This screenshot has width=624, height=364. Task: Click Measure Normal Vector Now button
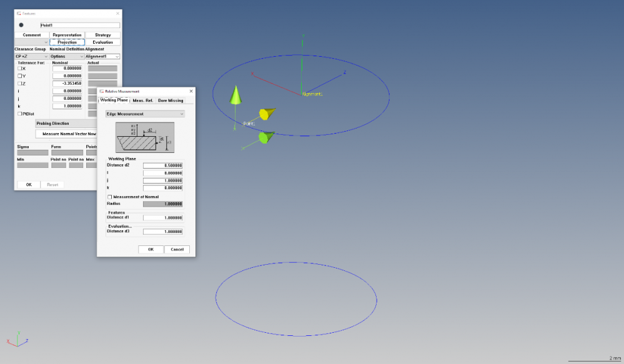point(66,134)
